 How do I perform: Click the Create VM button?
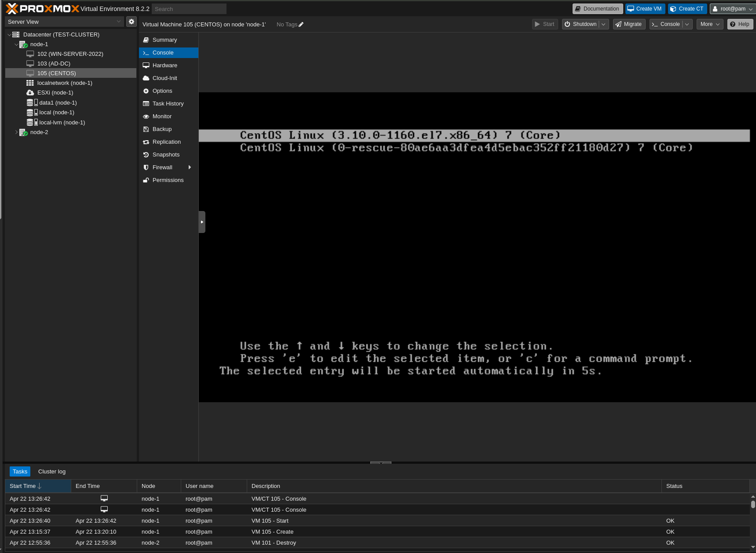(644, 8)
